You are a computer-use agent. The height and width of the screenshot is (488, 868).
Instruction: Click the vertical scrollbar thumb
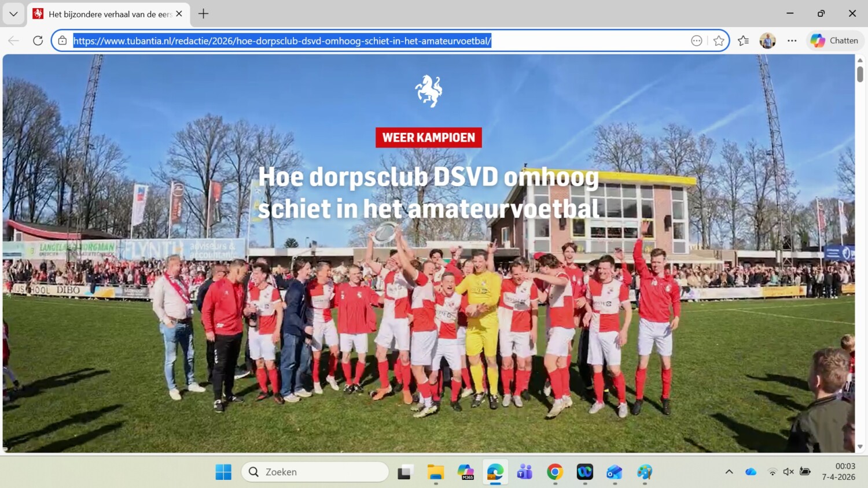[860, 74]
